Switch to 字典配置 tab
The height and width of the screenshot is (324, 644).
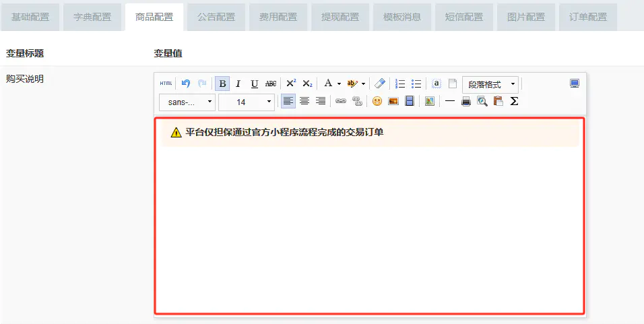tap(92, 18)
